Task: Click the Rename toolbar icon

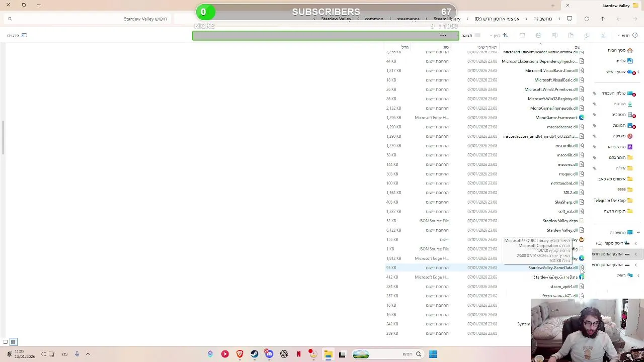Action: tap(554, 35)
